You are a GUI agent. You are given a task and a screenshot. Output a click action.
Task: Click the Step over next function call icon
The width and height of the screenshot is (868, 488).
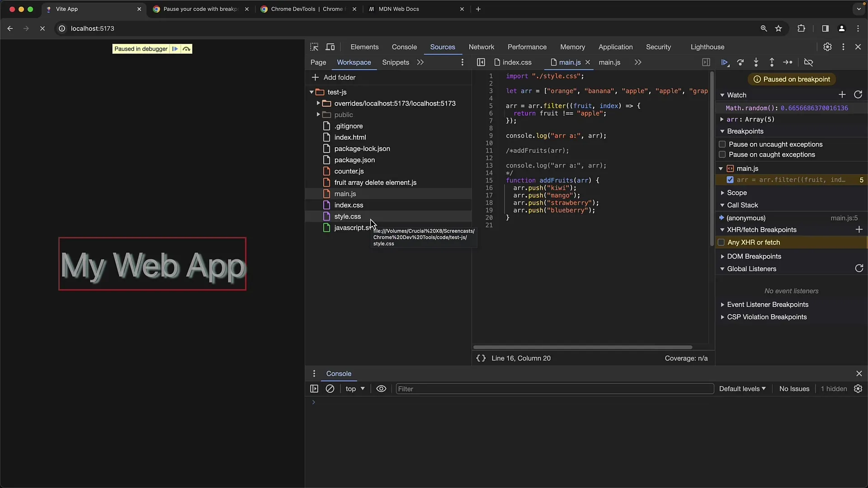(741, 62)
